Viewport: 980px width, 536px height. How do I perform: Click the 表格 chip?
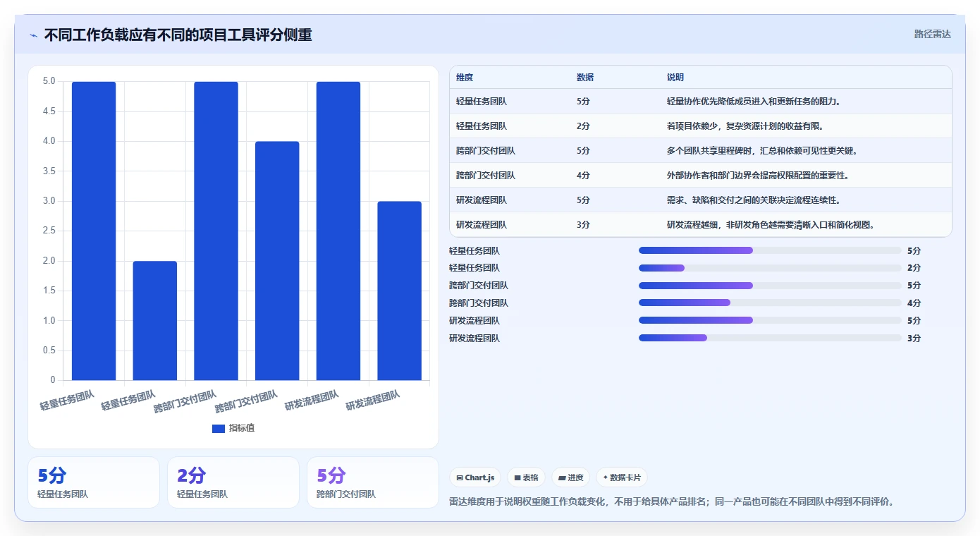(x=527, y=477)
